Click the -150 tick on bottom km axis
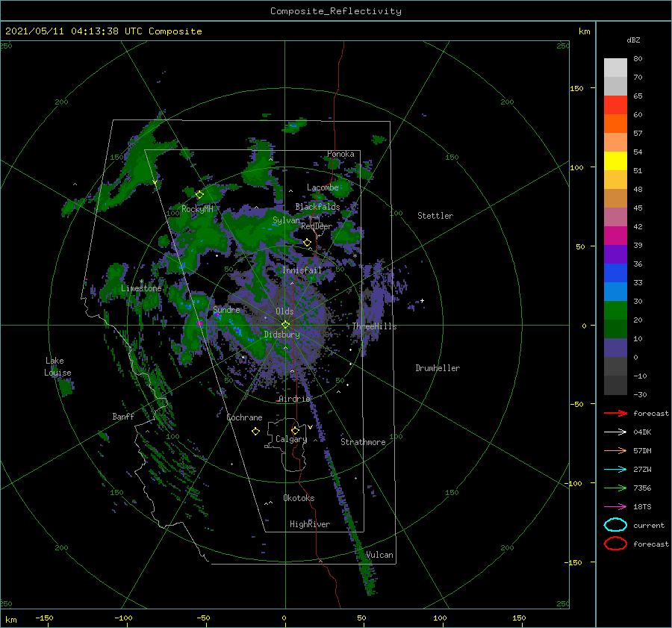This screenshot has width=672, height=628. (44, 618)
